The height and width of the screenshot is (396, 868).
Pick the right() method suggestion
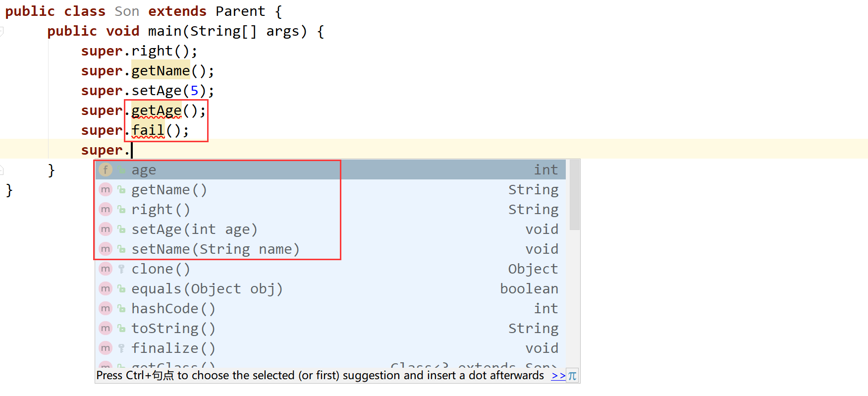(x=330, y=210)
